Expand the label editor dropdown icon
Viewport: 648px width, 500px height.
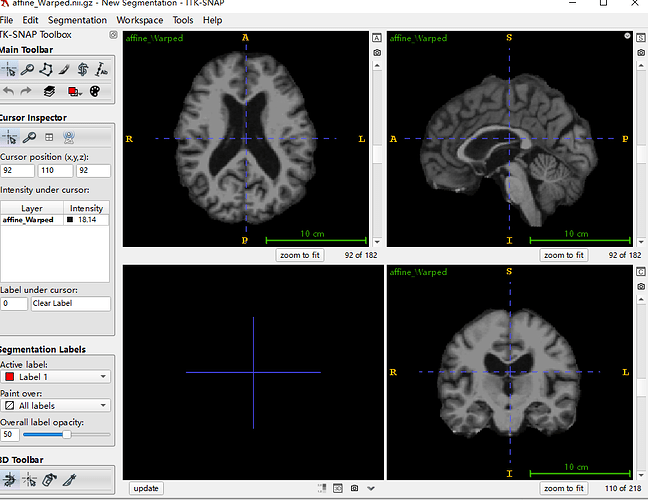(76, 91)
